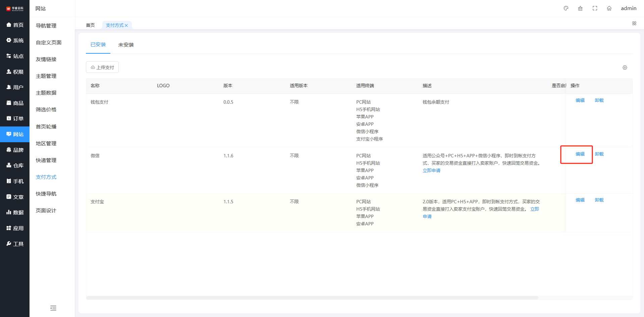Open the tab options grid icon
Screen dimensions: 644x317
point(634,23)
